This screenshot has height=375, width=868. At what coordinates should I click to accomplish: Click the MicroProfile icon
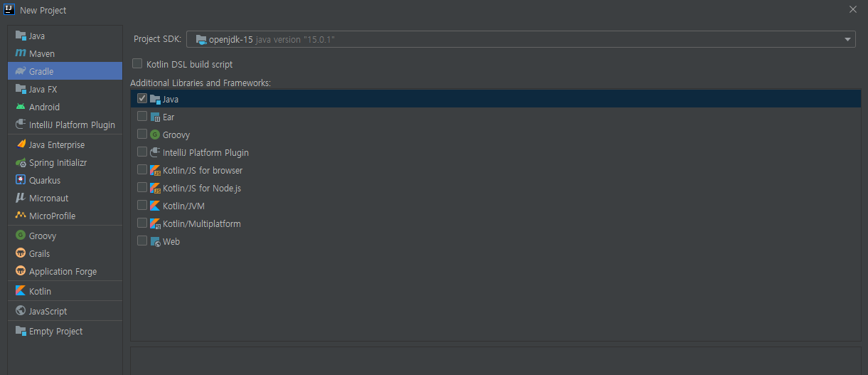pos(21,216)
